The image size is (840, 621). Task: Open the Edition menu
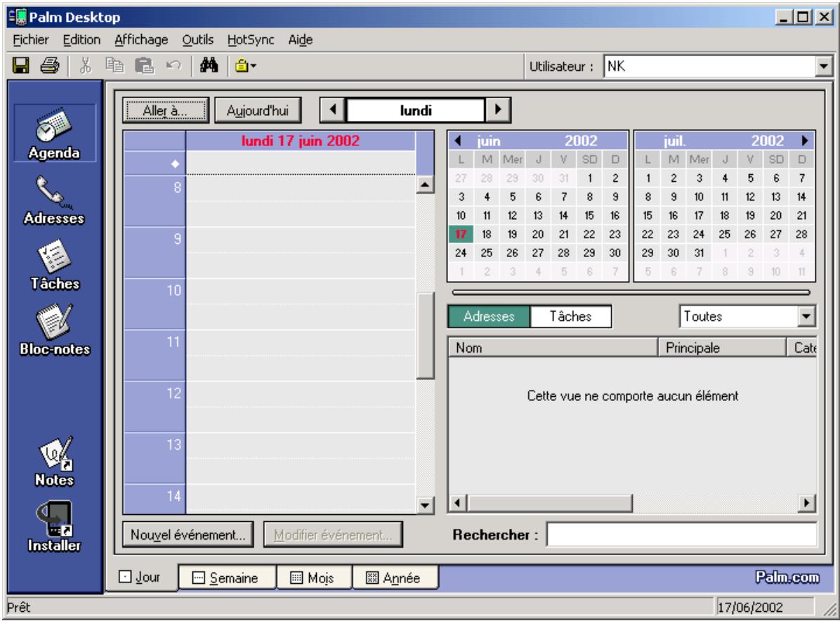point(81,39)
